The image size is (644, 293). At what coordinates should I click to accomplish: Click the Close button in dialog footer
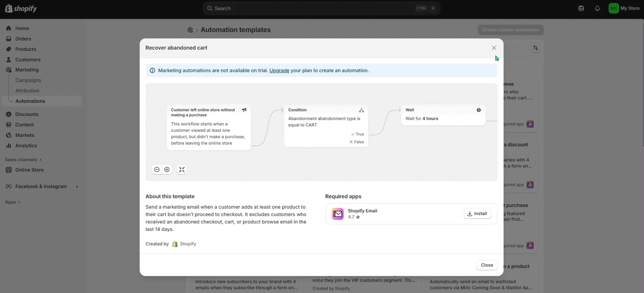click(x=487, y=265)
